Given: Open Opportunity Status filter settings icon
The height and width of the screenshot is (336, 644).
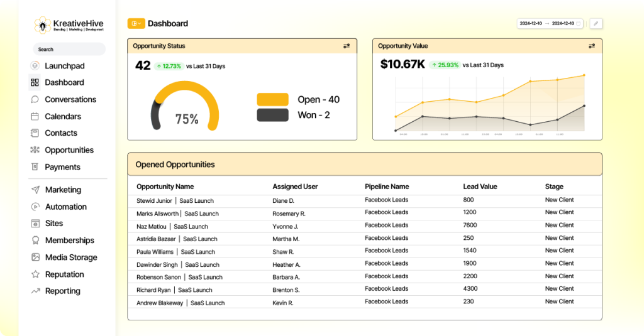Looking at the screenshot, I should pyautogui.click(x=347, y=46).
